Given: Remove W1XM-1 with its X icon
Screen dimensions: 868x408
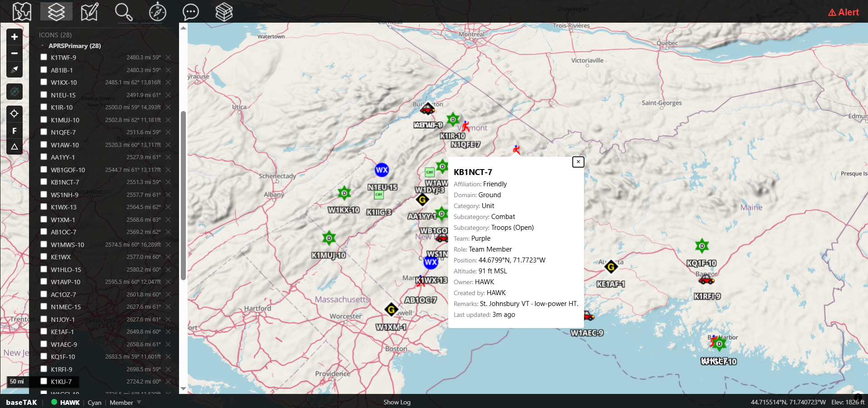Looking at the screenshot, I should pos(168,219).
